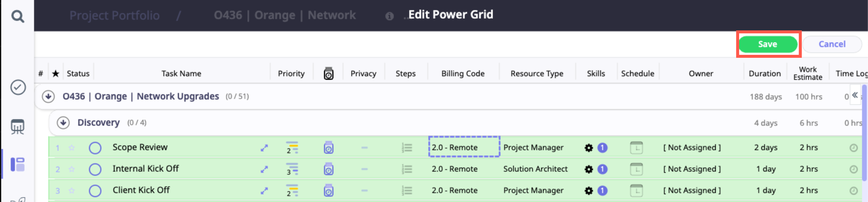Collapse the Discovery section
The image size is (868, 202).
pos(63,123)
